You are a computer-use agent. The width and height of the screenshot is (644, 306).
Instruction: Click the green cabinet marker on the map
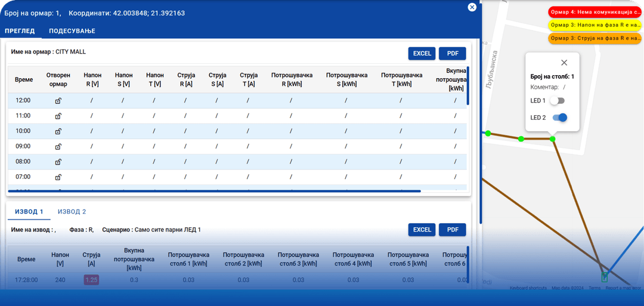point(605,277)
